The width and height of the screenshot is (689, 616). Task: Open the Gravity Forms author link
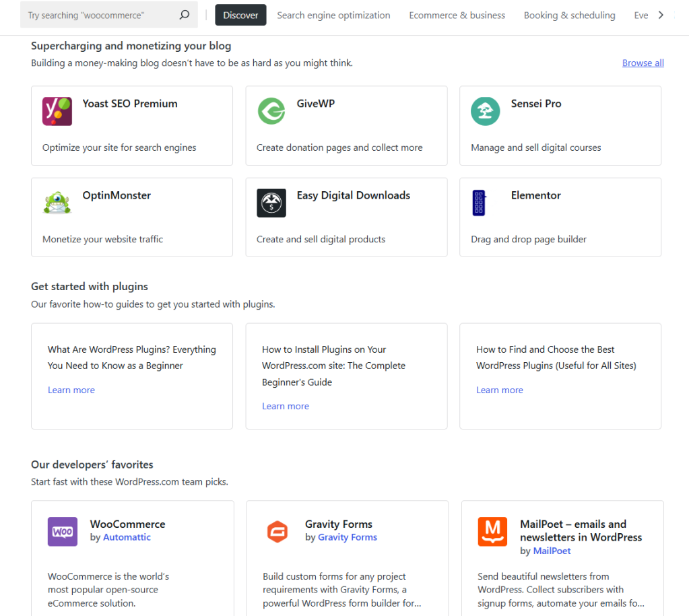(348, 537)
